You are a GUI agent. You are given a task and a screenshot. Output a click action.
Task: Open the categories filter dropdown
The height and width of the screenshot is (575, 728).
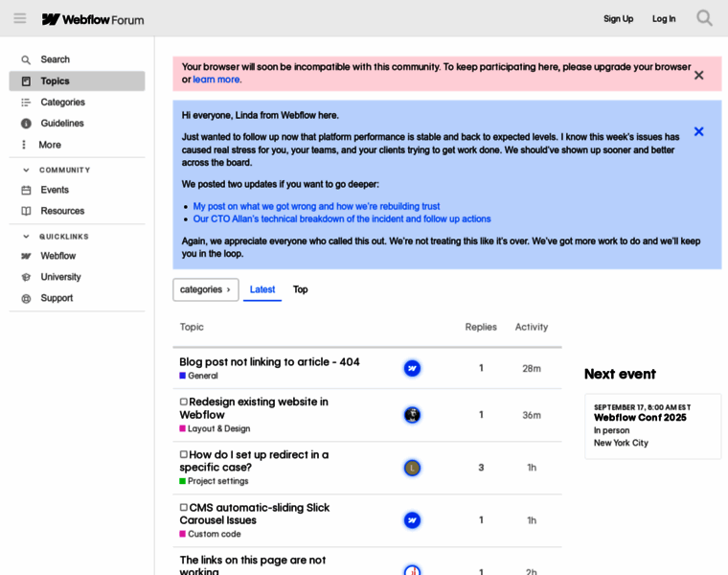206,289
